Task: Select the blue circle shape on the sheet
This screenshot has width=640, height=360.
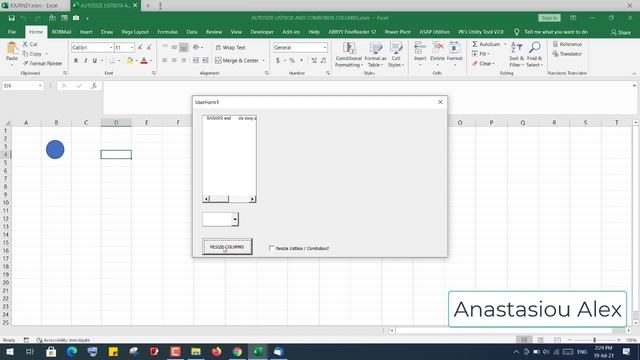Action: (55, 149)
